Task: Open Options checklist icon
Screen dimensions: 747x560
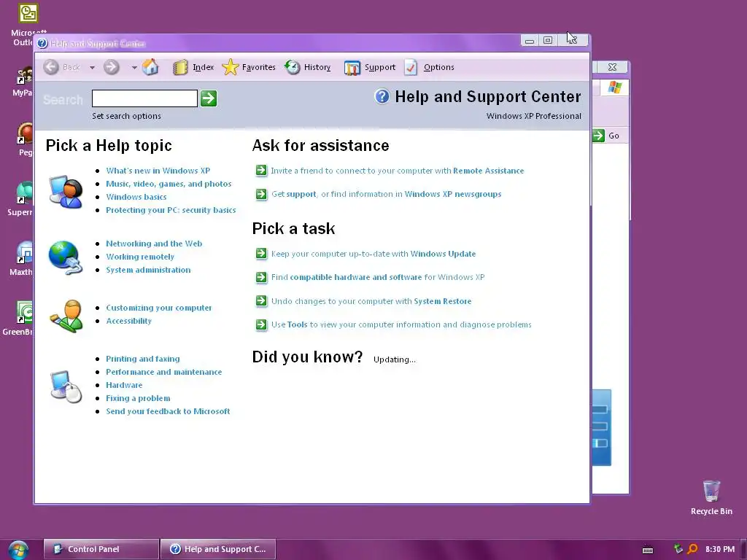Action: click(x=411, y=67)
